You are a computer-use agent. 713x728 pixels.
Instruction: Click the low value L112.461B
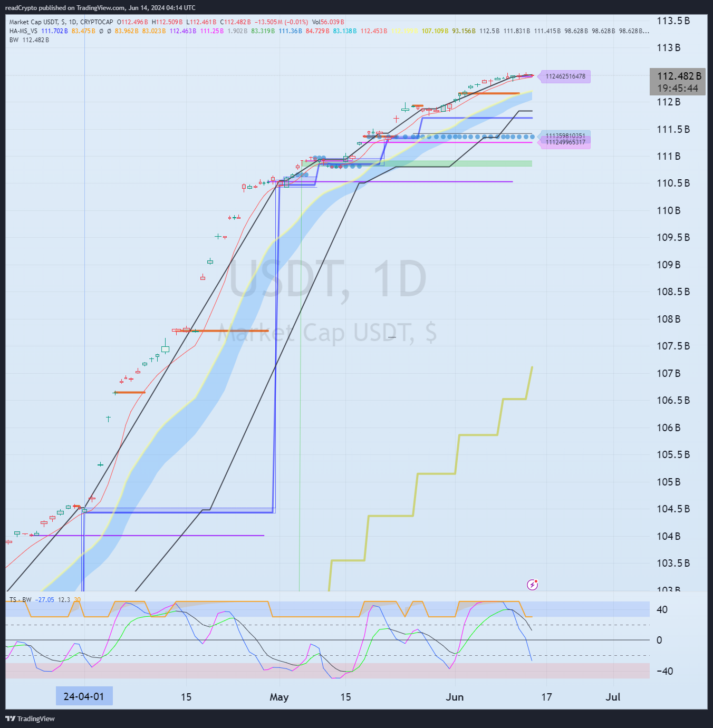pyautogui.click(x=201, y=22)
